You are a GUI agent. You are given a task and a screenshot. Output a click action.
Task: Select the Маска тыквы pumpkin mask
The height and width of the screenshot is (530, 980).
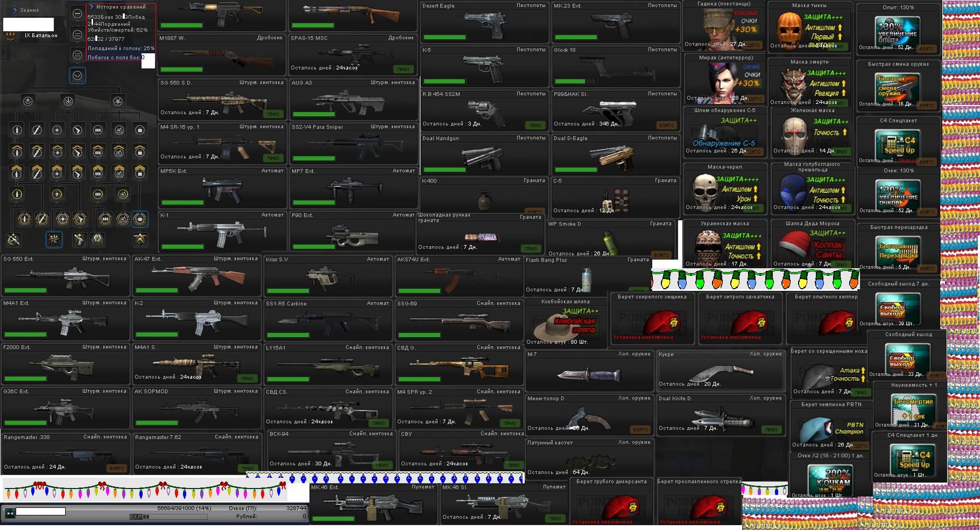[809, 26]
